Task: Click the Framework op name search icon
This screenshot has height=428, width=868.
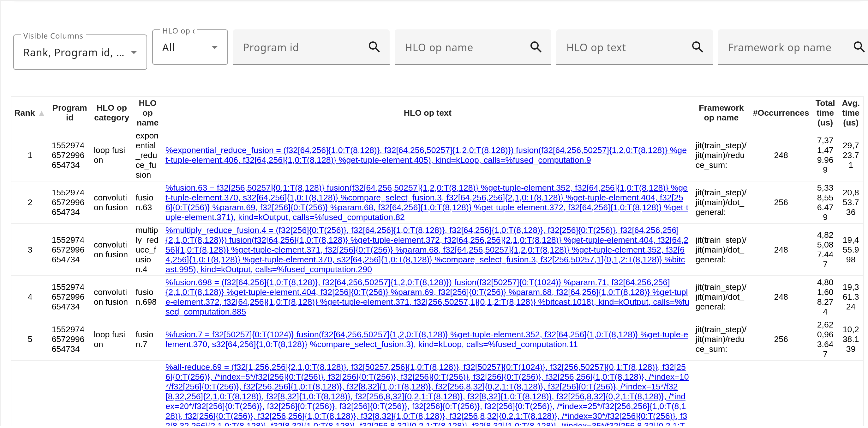Action: tap(859, 47)
